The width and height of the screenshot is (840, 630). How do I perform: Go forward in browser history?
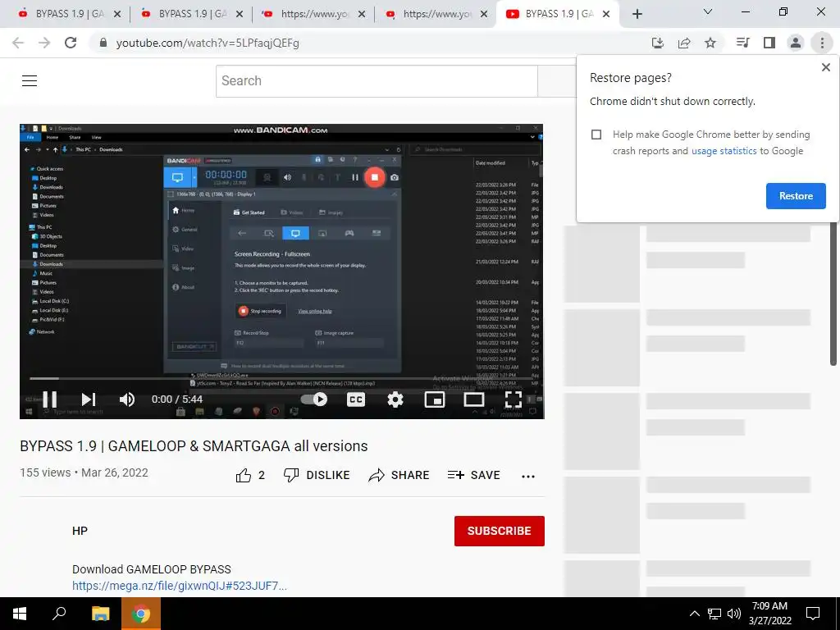(x=44, y=43)
